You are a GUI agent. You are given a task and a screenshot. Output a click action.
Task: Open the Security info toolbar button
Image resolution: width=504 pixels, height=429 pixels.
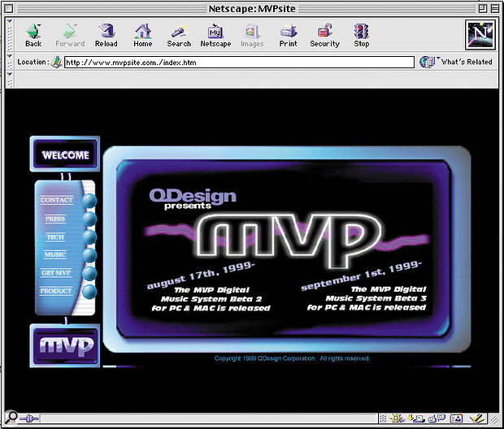pyautogui.click(x=324, y=36)
